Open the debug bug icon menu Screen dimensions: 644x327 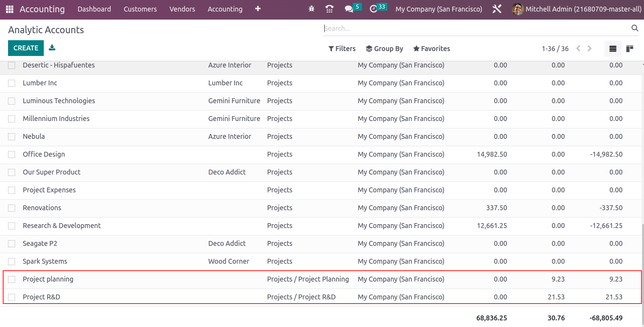pyautogui.click(x=311, y=9)
